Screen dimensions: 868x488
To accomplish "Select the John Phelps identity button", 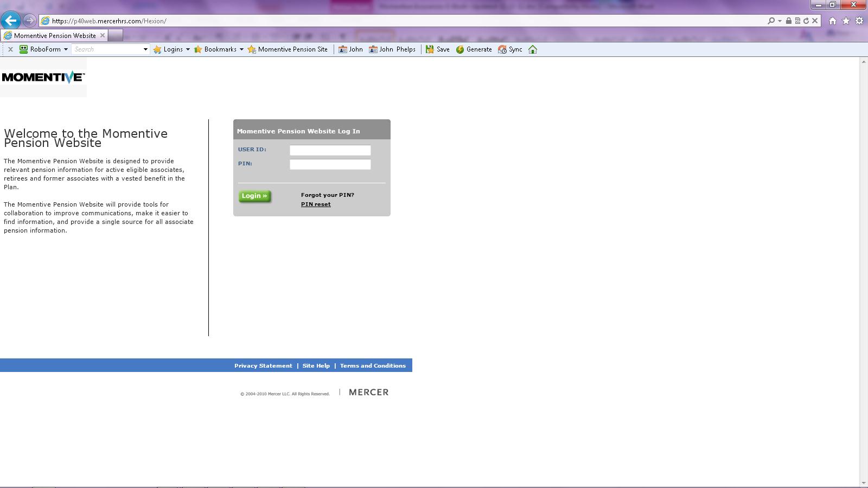I will (x=392, y=49).
